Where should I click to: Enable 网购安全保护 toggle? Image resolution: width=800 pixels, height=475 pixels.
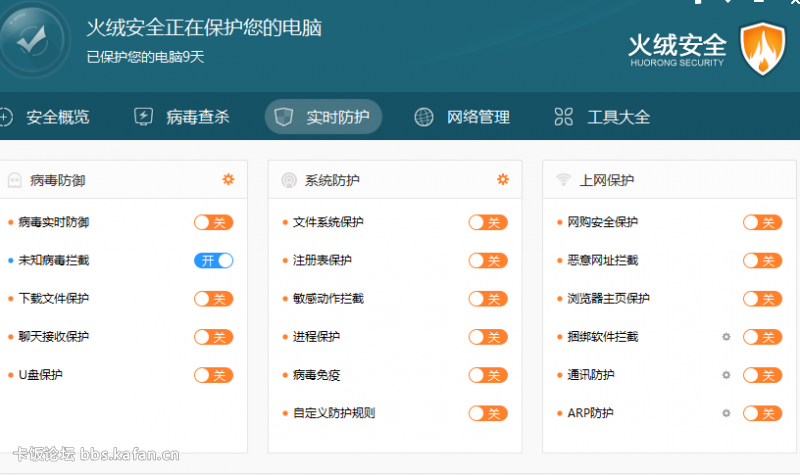pos(762,222)
